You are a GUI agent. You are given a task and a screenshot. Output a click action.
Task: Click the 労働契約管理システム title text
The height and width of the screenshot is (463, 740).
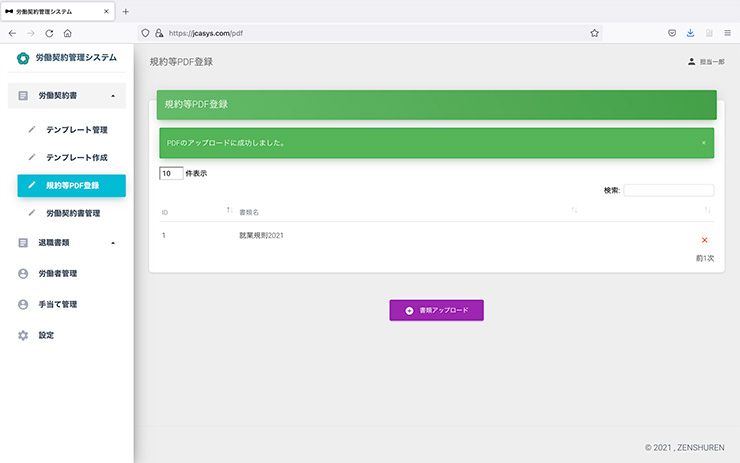pyautogui.click(x=76, y=58)
